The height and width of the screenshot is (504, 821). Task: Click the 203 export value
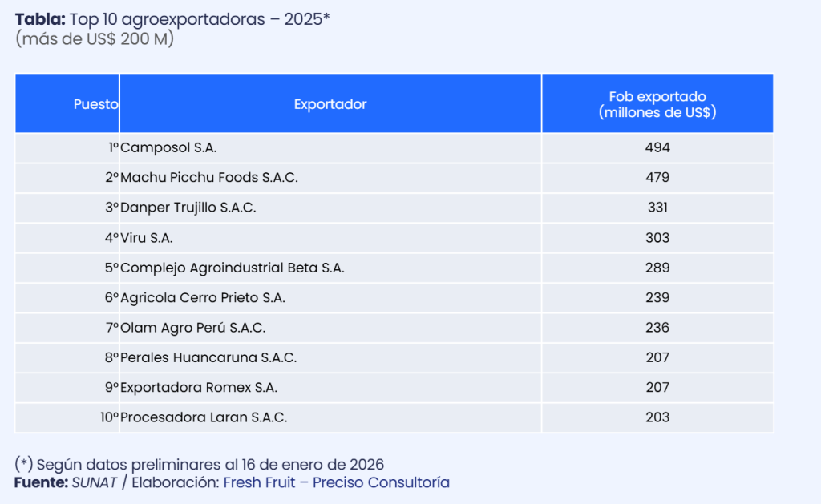tap(657, 417)
